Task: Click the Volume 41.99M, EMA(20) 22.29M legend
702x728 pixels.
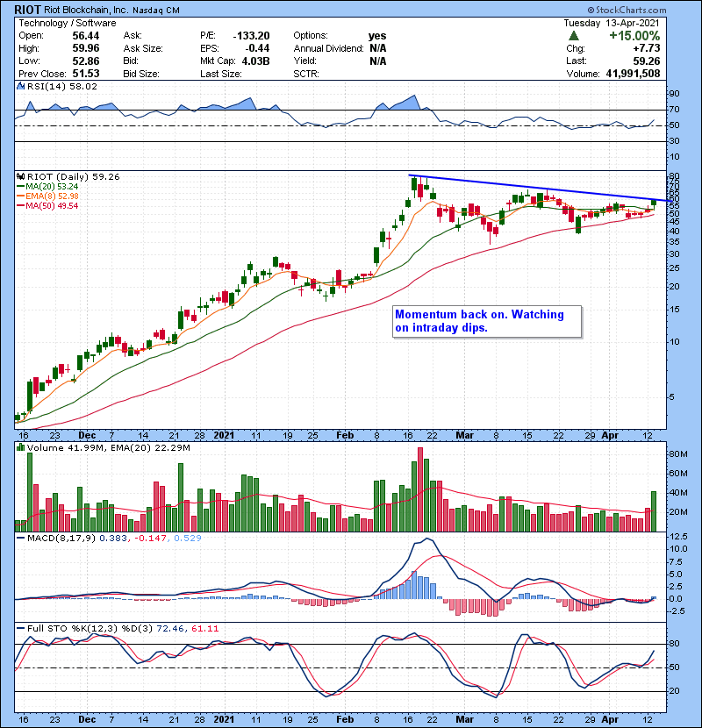Action: pyautogui.click(x=109, y=448)
